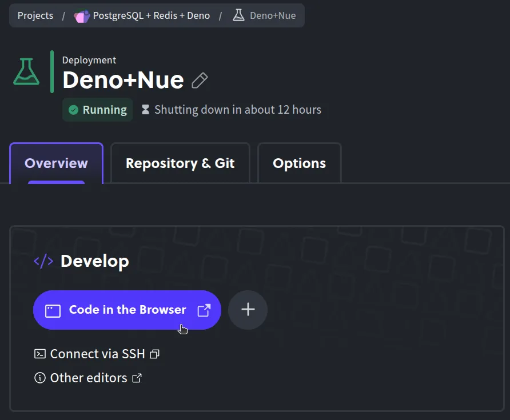
Task: Click the external link arrow inside Code in the Browser
Action: (x=204, y=310)
